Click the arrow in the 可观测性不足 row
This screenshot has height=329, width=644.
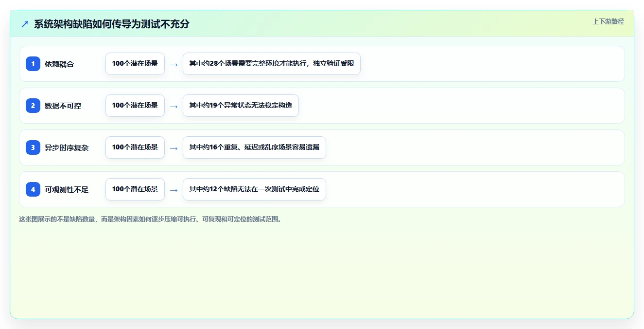174,190
